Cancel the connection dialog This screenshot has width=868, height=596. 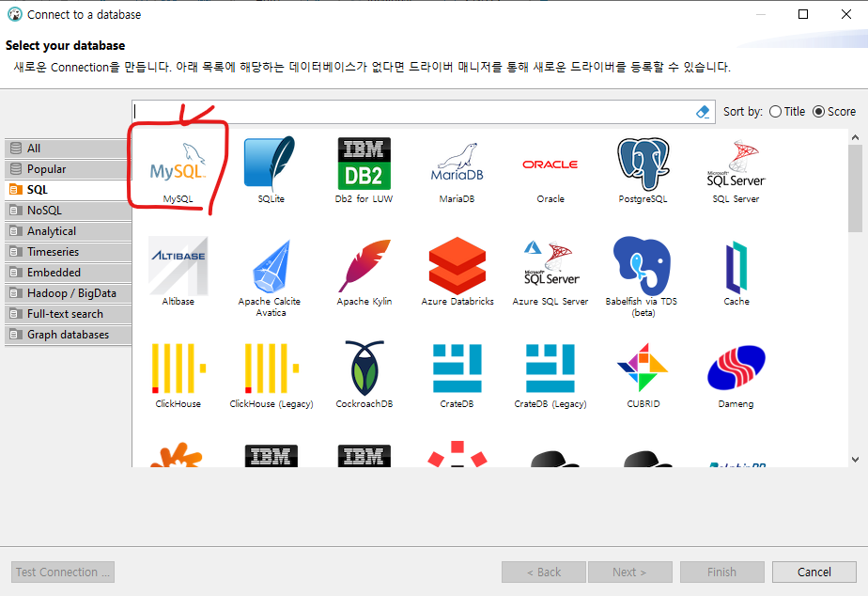tap(814, 572)
